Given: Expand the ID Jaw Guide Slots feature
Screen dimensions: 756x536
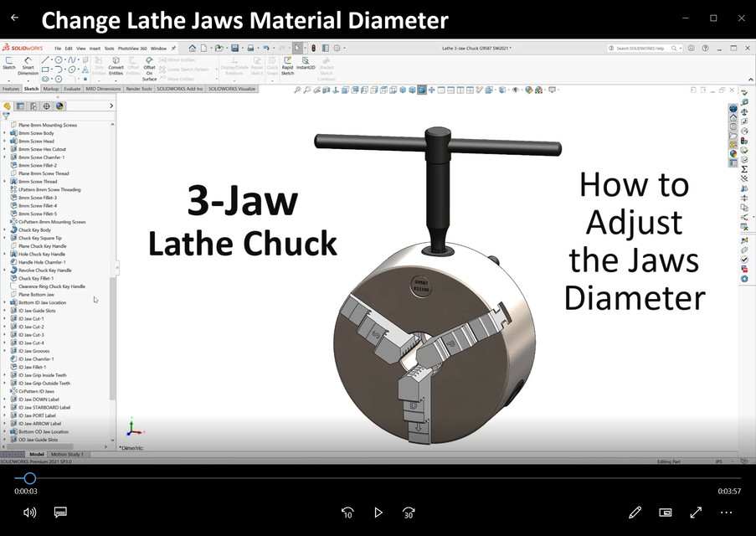Looking at the screenshot, I should tap(5, 311).
